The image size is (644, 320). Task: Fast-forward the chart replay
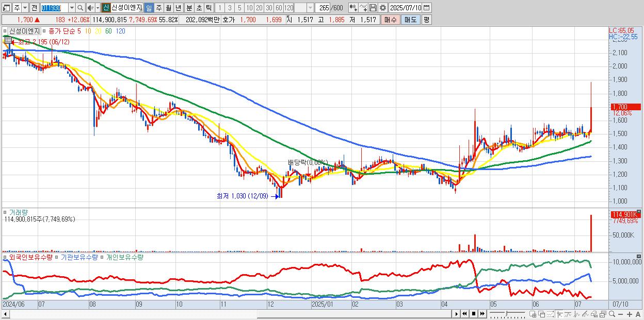(482, 314)
